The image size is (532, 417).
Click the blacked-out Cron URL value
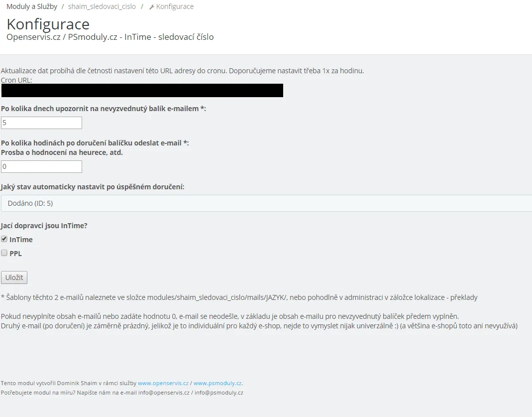[142, 90]
